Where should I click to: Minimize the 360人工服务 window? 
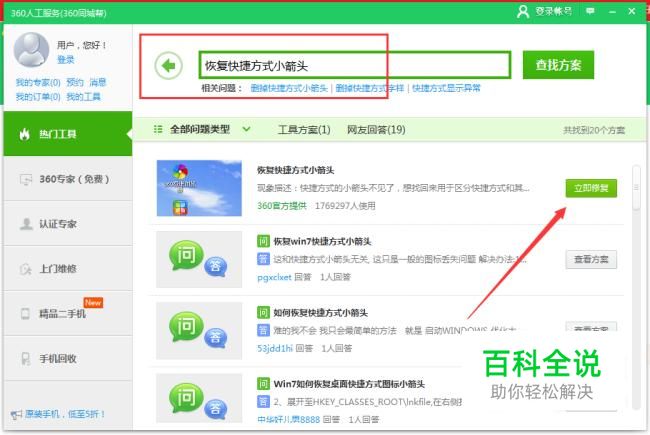point(612,12)
